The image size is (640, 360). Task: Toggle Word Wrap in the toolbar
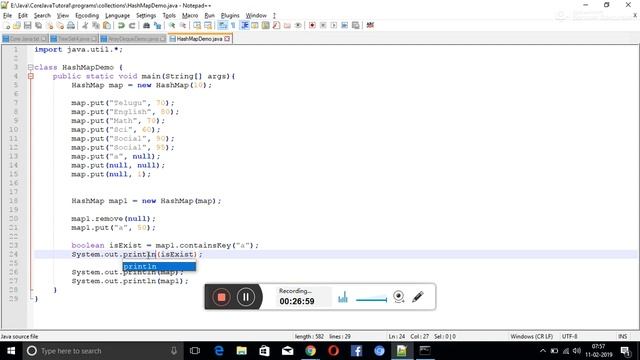click(x=222, y=25)
